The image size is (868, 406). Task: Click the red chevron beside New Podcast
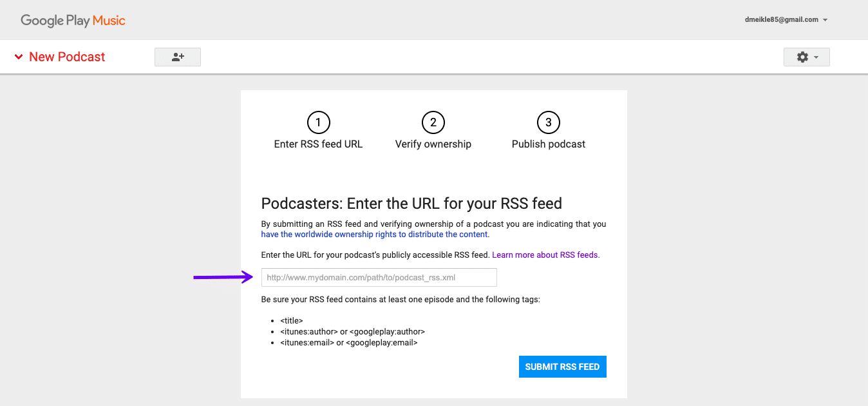19,57
